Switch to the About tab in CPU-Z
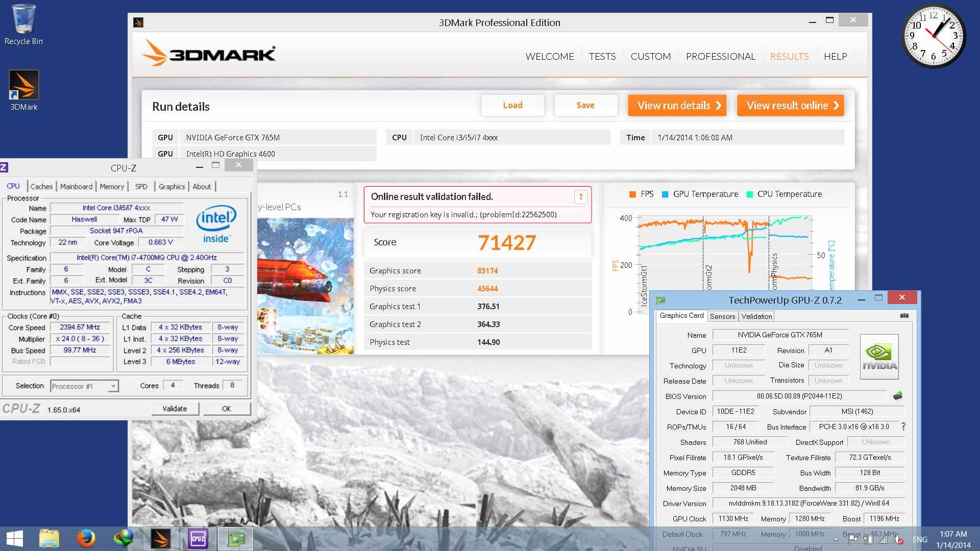The image size is (980, 551). point(202,187)
